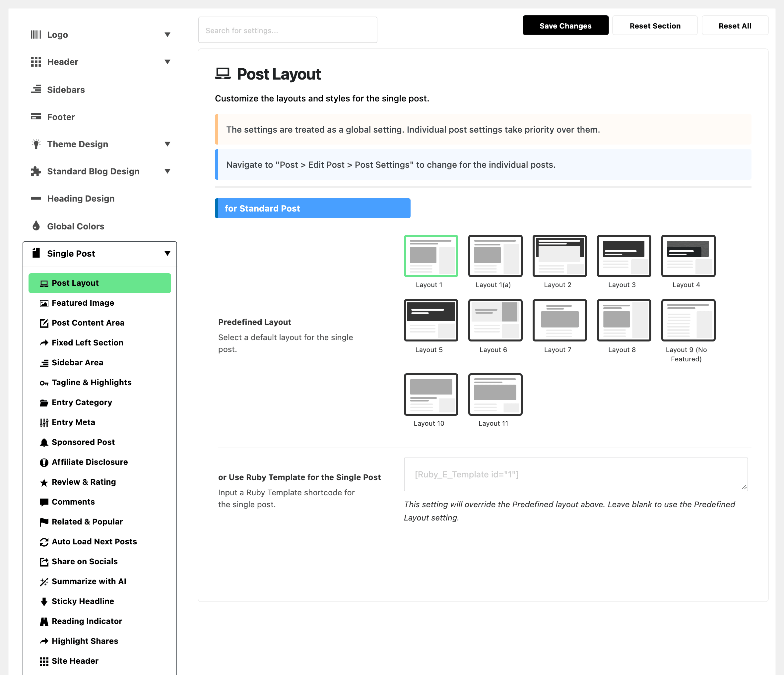Focus the Ruby Template shortcode textarea
The image size is (784, 675).
click(576, 474)
